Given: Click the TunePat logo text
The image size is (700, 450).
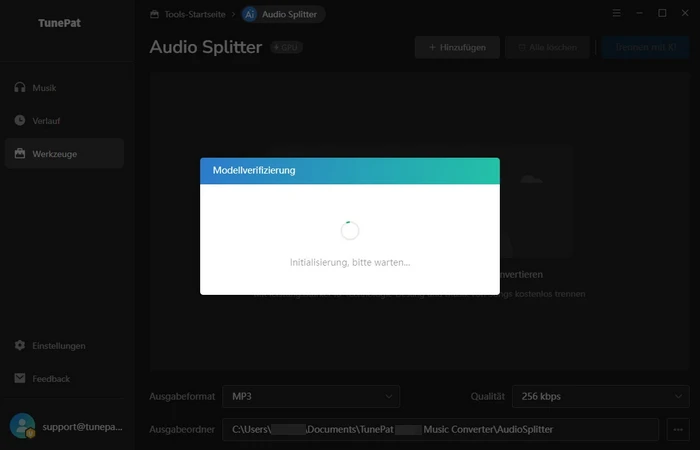Looking at the screenshot, I should coord(59,23).
